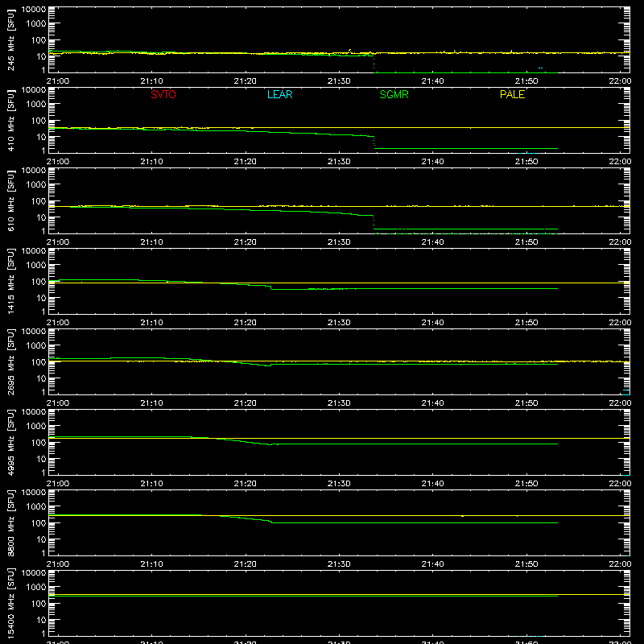This screenshot has height=644, width=644.
Task: Click 22:00 time label under 4995 MHz plot
Action: (620, 484)
